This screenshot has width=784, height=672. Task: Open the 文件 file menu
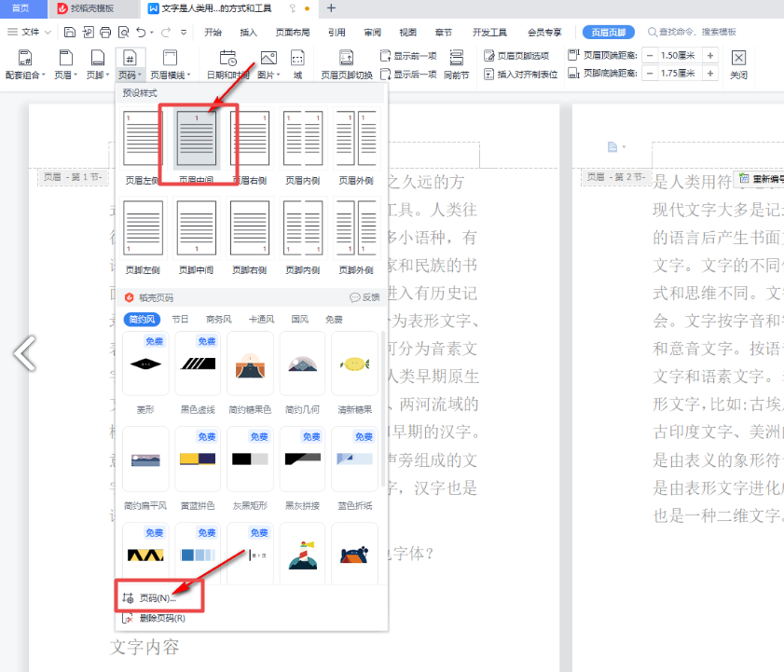coord(29,32)
